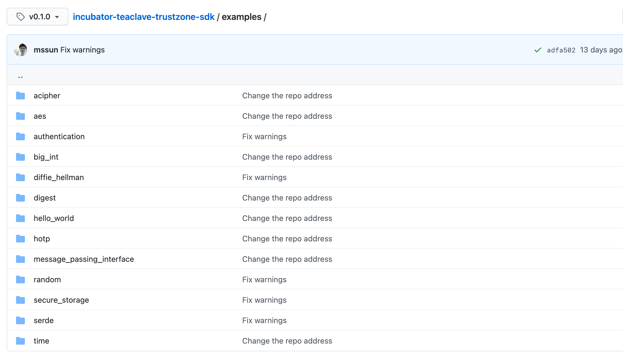The image size is (623, 364).
Task: Open the "Fix warnings" commit message for serde
Action: 264,320
